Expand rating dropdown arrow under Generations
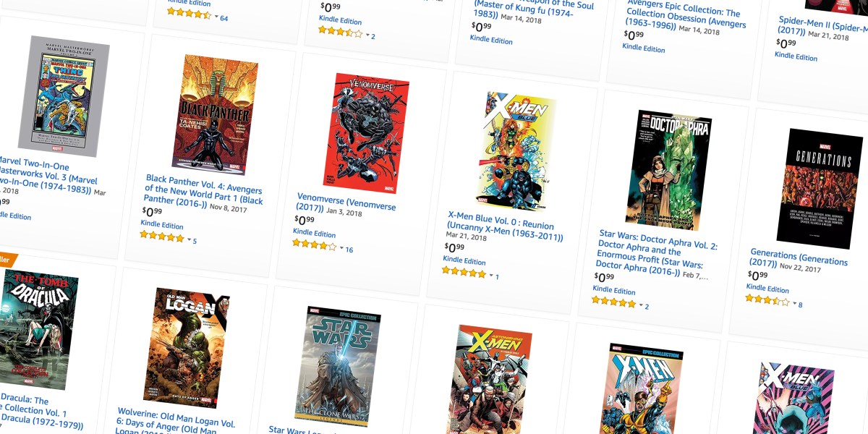 (794, 303)
